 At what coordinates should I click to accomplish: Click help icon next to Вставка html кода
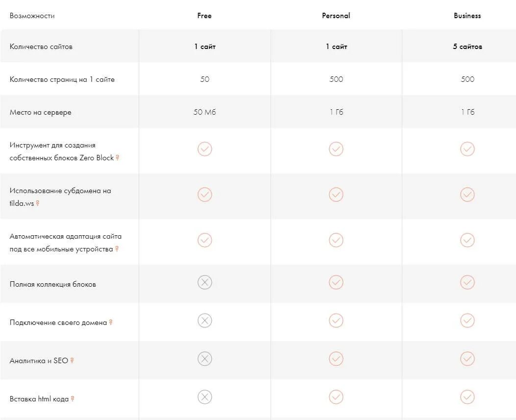pyautogui.click(x=73, y=399)
